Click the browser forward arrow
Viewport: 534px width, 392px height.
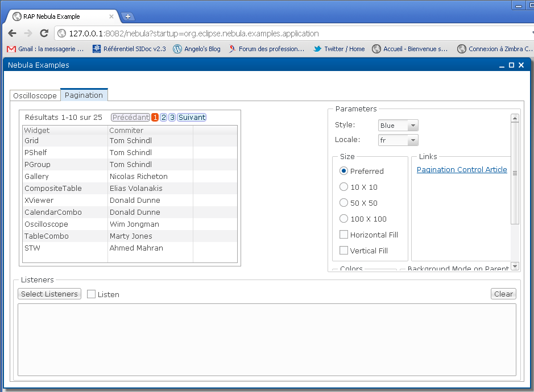coord(28,34)
